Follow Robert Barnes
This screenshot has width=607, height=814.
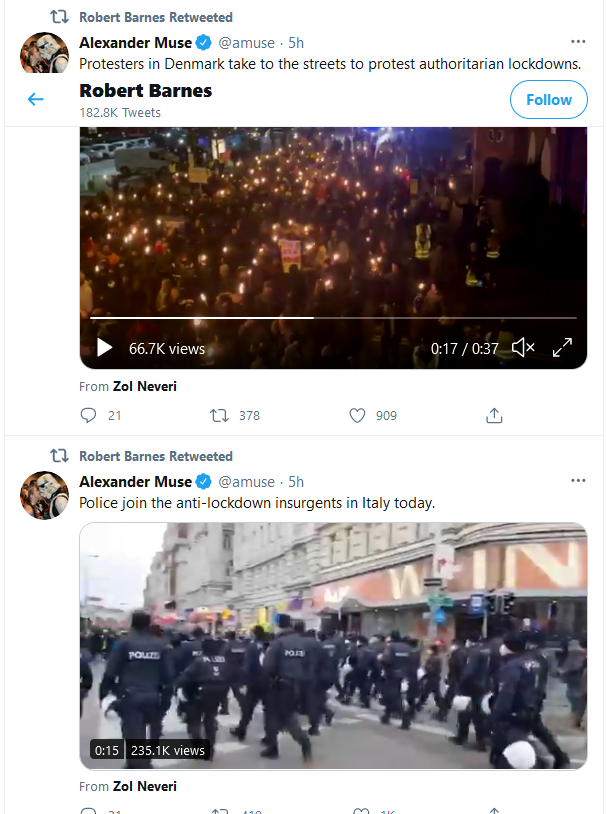pos(548,100)
